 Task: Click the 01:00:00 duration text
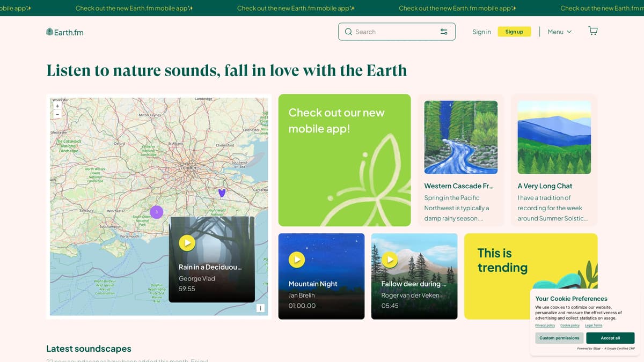[302, 306]
